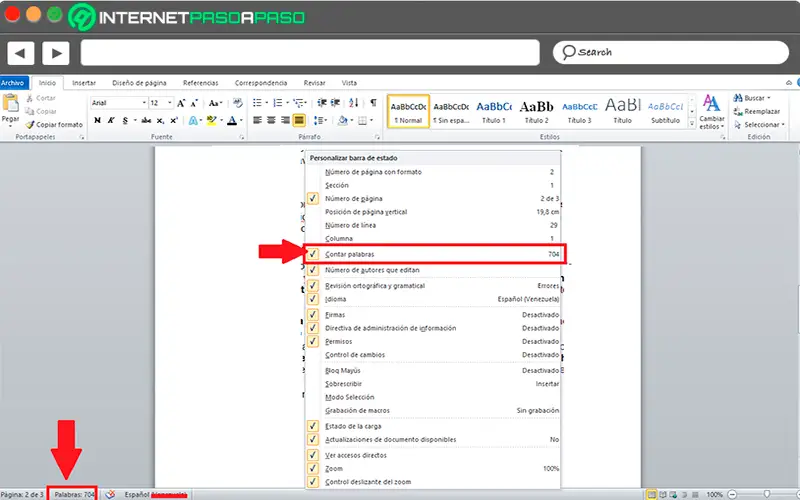Screen dimensions: 800x500
Task: Click the proofing errors icon in status bar
Action: point(110,494)
